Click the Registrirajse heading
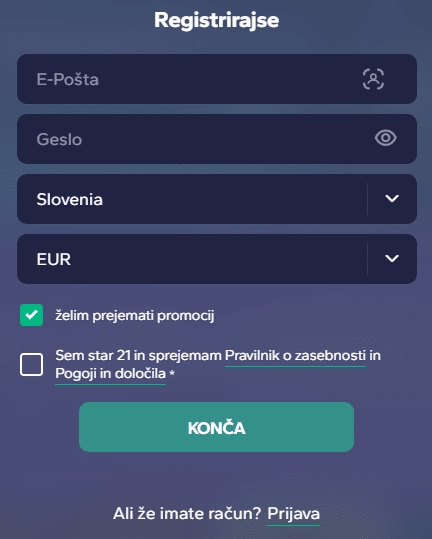Image resolution: width=432 pixels, height=539 pixels. 217,20
